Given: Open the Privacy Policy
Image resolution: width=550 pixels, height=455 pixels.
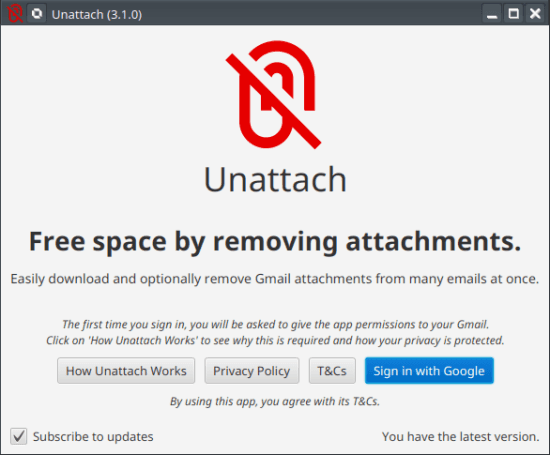Looking at the screenshot, I should point(252,371).
